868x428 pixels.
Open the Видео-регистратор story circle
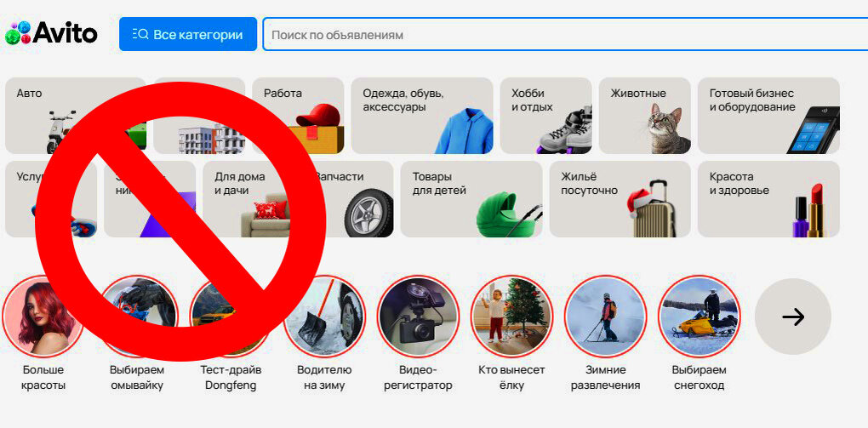click(418, 317)
